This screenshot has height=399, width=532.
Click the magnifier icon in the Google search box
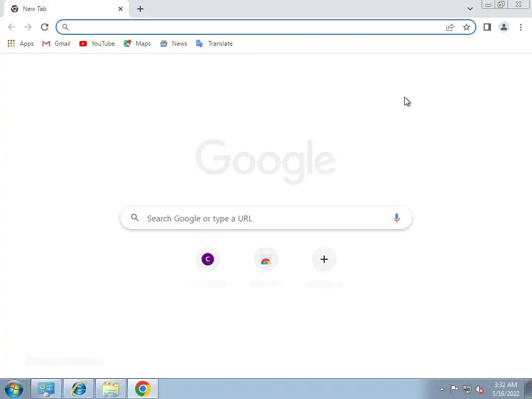(x=135, y=218)
